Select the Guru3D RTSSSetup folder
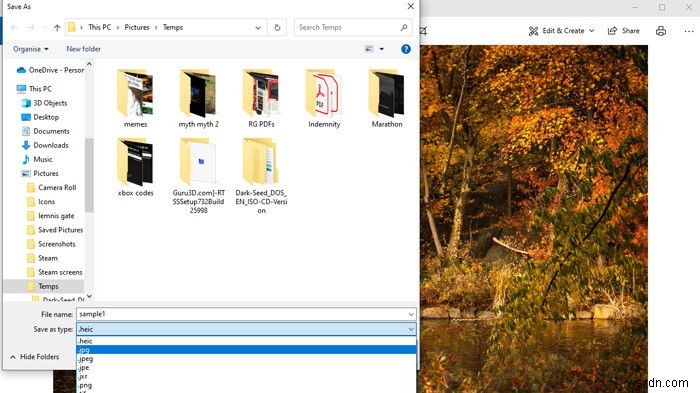 pyautogui.click(x=199, y=176)
